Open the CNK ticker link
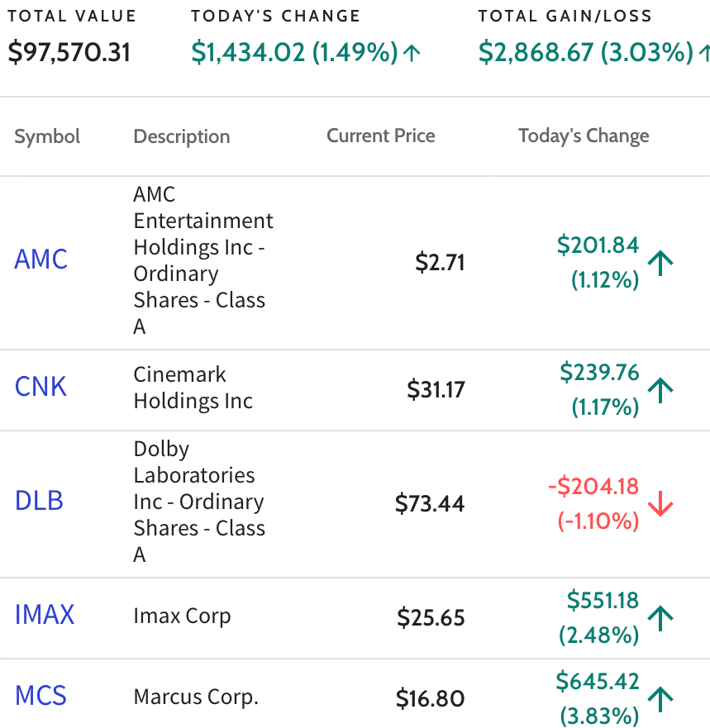 [41, 387]
